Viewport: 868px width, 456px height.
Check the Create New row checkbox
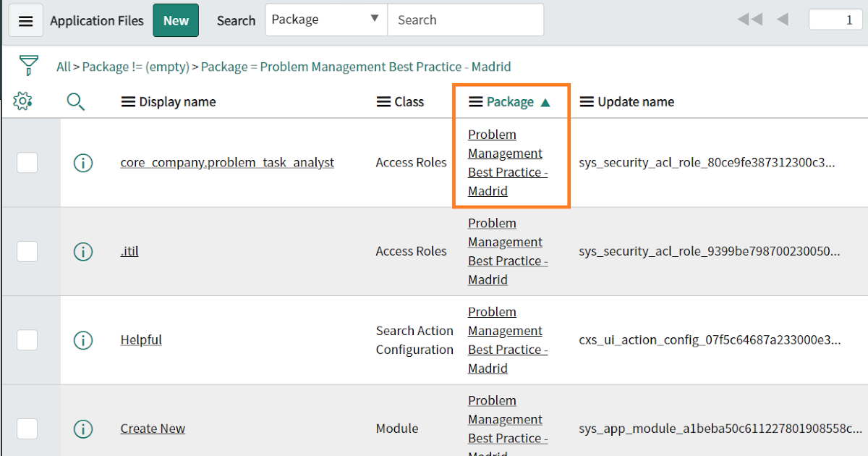[x=27, y=428]
